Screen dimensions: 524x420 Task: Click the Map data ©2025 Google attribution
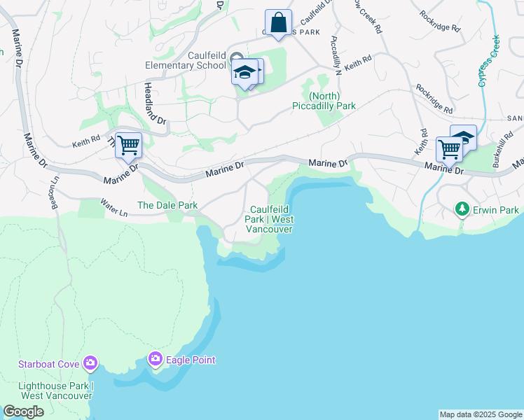pos(481,414)
